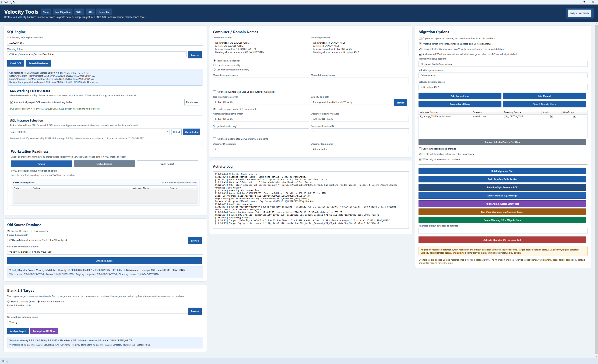Click the Velocity operator name field
This screenshot has height=364, width=598.
(503, 76)
